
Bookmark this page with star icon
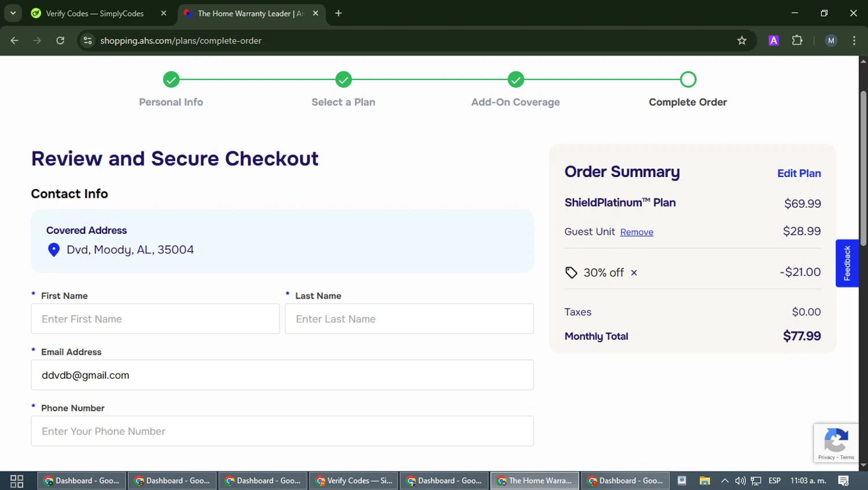point(742,40)
